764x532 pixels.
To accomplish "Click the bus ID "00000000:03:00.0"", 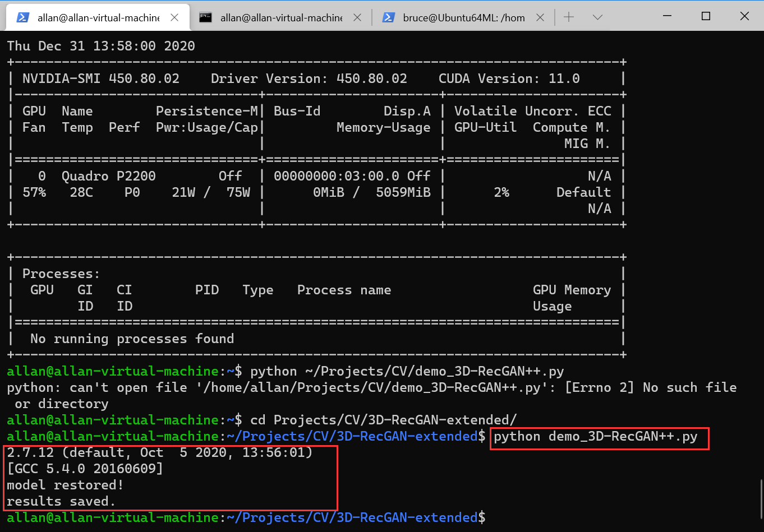I will (337, 176).
